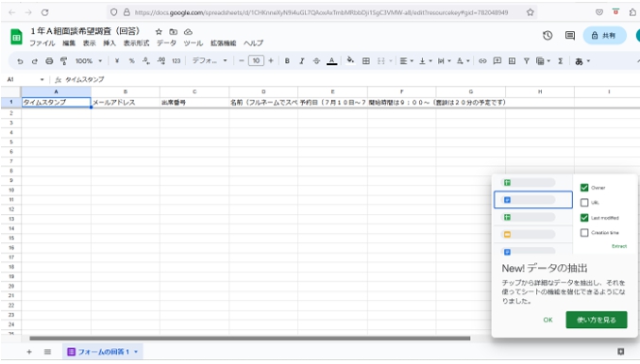Screen dimensions: 640x364
Task: Open the 拡張機能 menu
Action: click(223, 42)
